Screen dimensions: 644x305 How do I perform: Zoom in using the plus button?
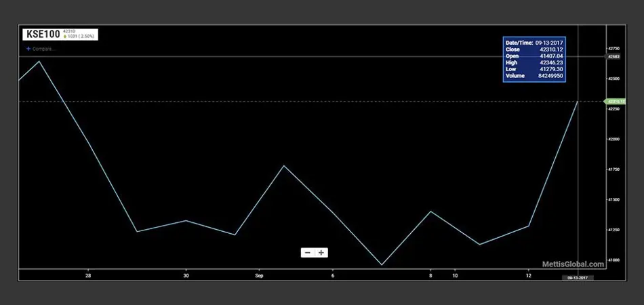coord(321,253)
